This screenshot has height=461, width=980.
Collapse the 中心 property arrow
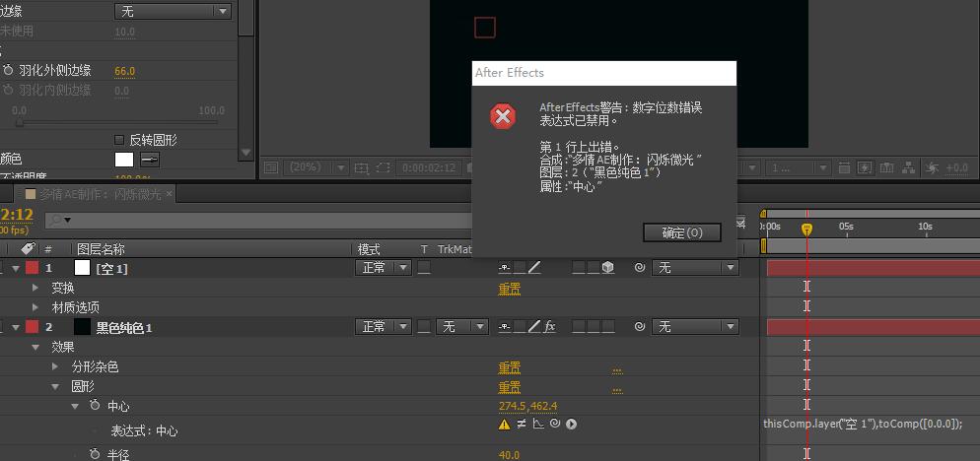(x=76, y=406)
